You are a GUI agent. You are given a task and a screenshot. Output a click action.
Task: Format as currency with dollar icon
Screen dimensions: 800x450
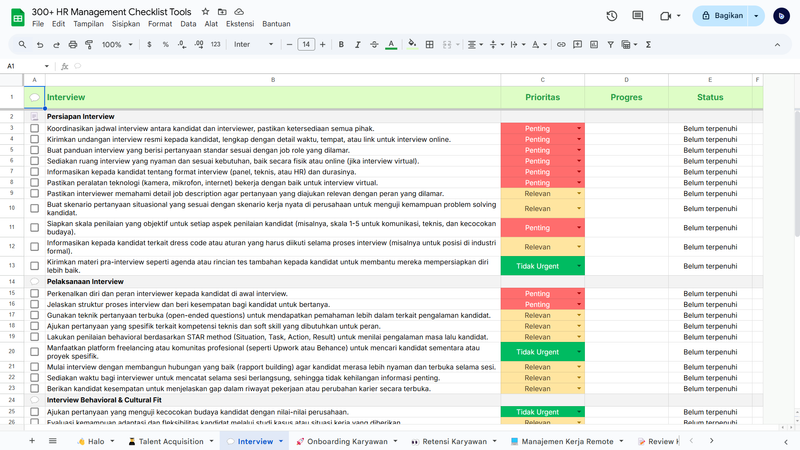pyautogui.click(x=149, y=45)
